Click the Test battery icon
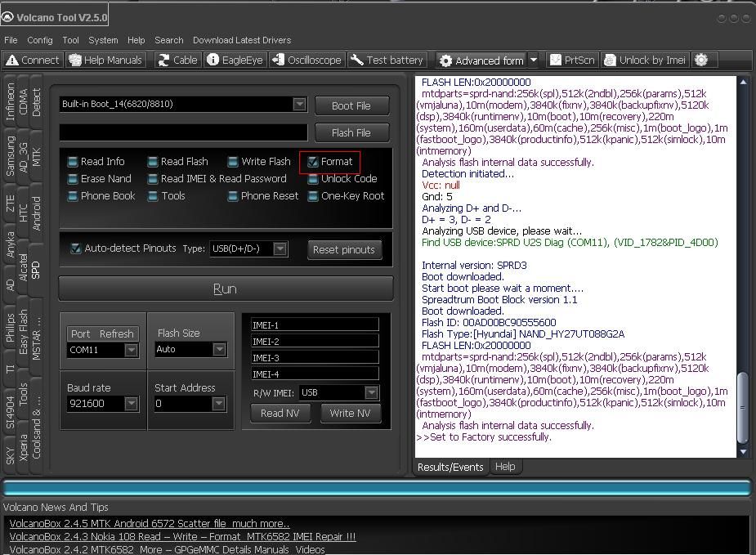756x555 pixels. click(387, 60)
